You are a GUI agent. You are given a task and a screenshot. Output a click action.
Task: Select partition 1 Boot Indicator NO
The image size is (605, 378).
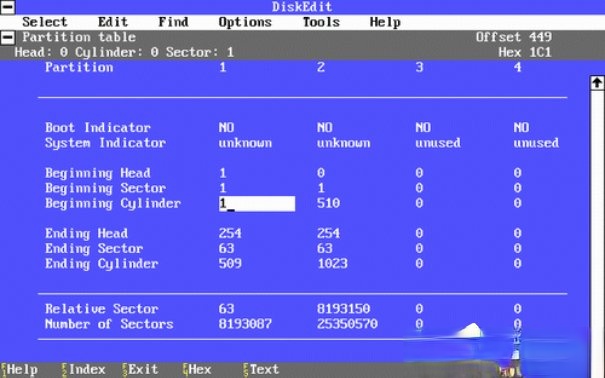(x=226, y=128)
